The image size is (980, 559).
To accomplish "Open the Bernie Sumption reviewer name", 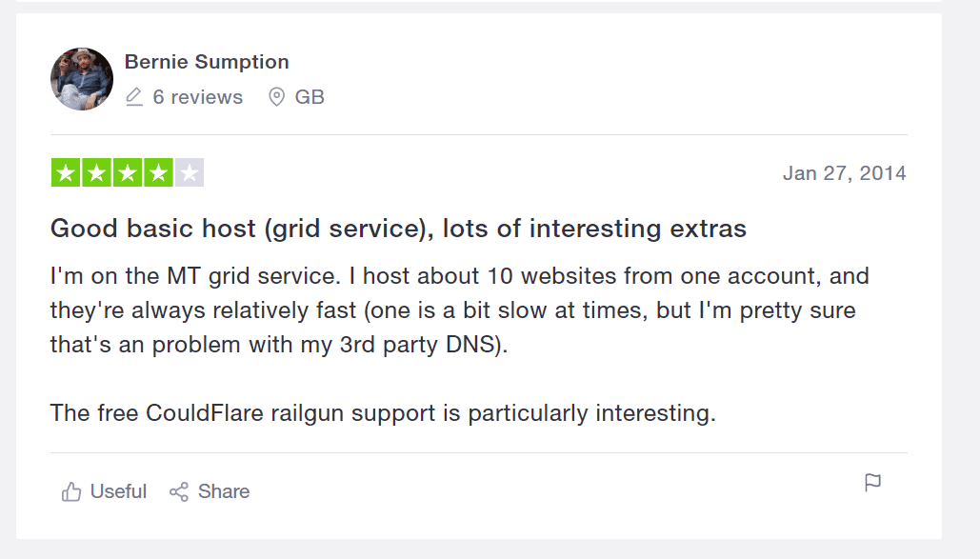I will 207,62.
